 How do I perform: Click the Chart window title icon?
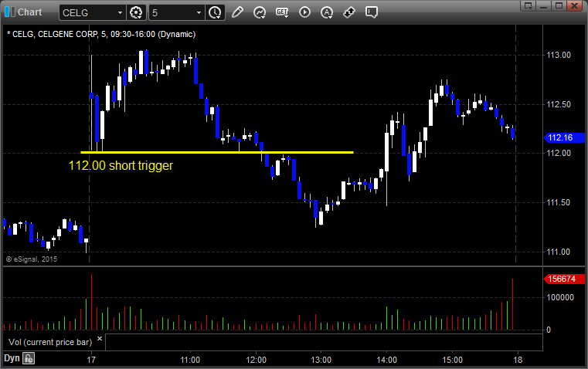(10, 12)
